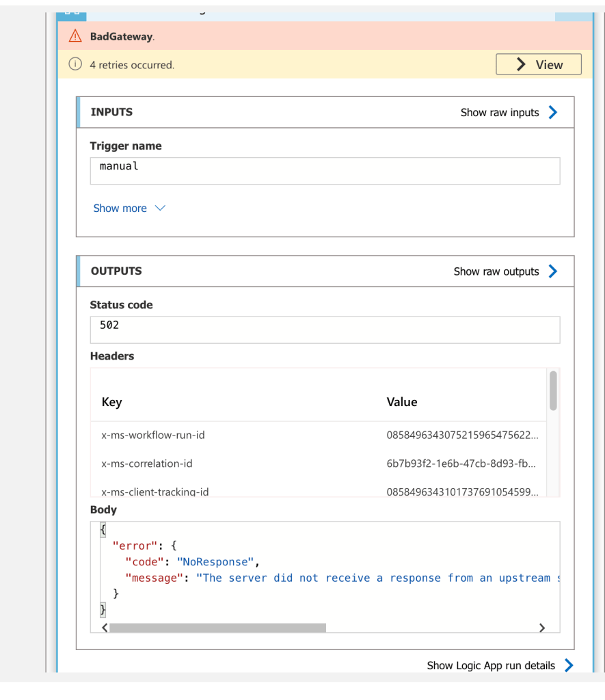605x700 pixels.
Task: Click the BadGateway warning triangle icon
Action: [x=75, y=36]
